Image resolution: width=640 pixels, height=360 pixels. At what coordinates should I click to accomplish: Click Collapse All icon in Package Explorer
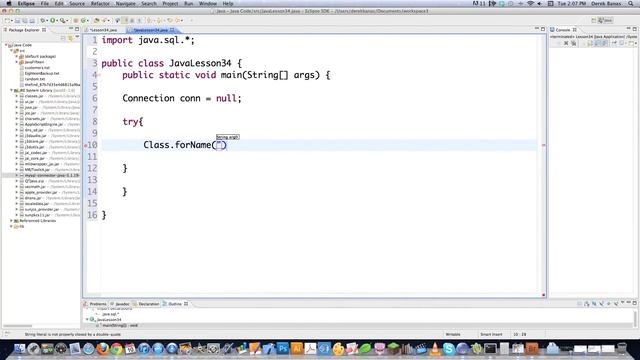63,38
